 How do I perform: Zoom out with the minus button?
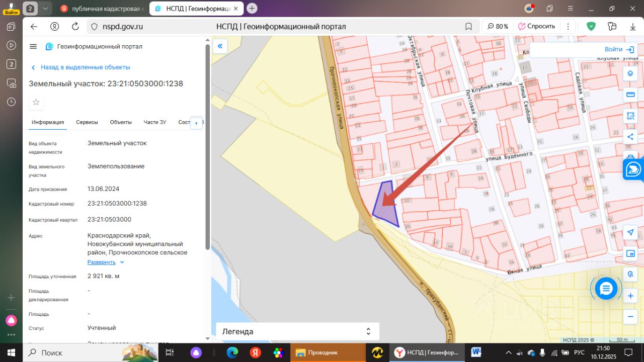point(630,317)
